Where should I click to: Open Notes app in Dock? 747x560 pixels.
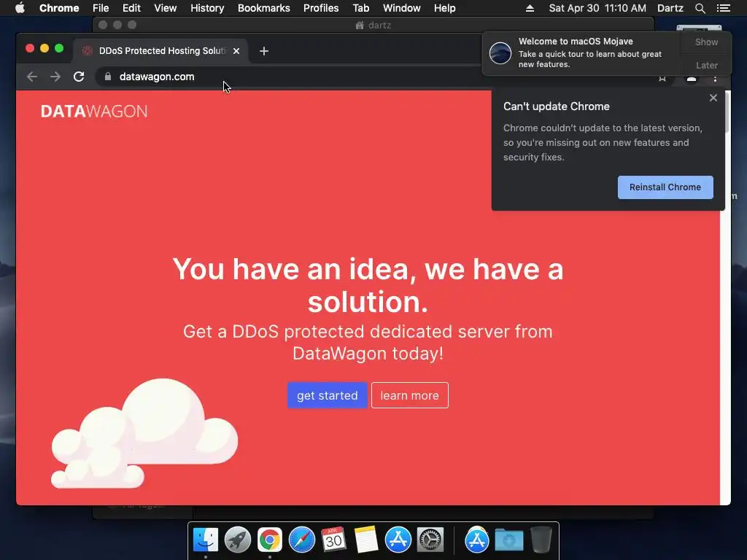(366, 540)
